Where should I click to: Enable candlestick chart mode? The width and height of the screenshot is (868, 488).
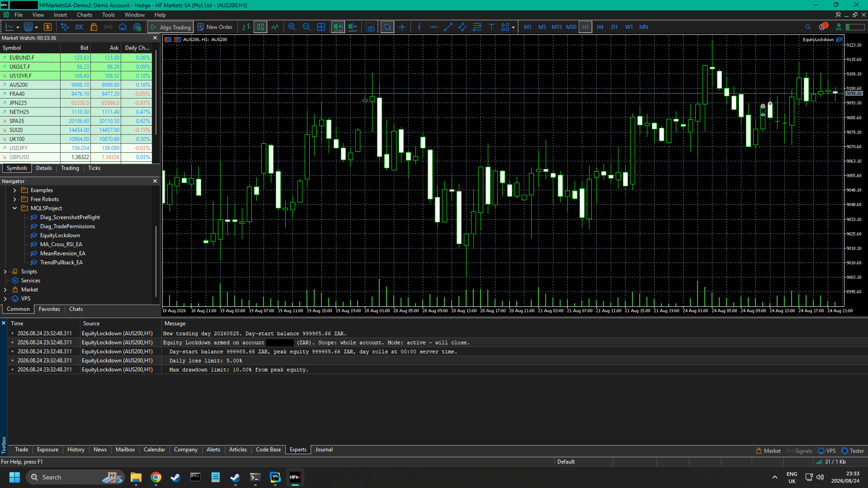[x=260, y=27]
